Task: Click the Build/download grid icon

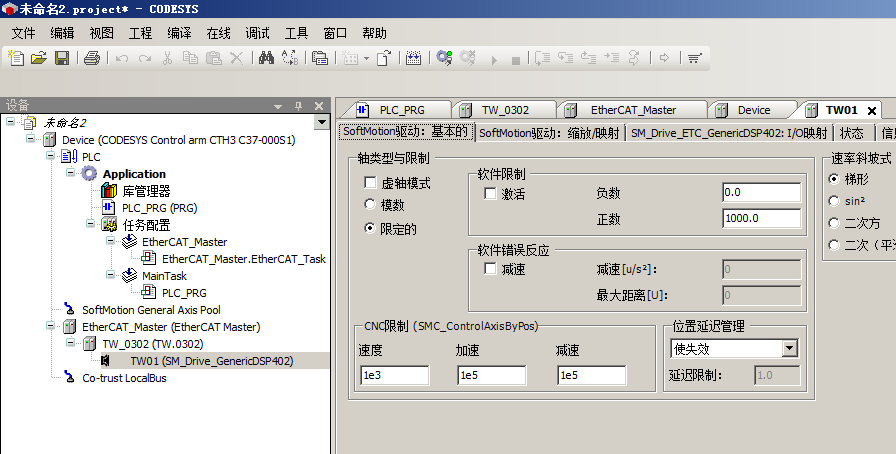Action: click(x=413, y=58)
